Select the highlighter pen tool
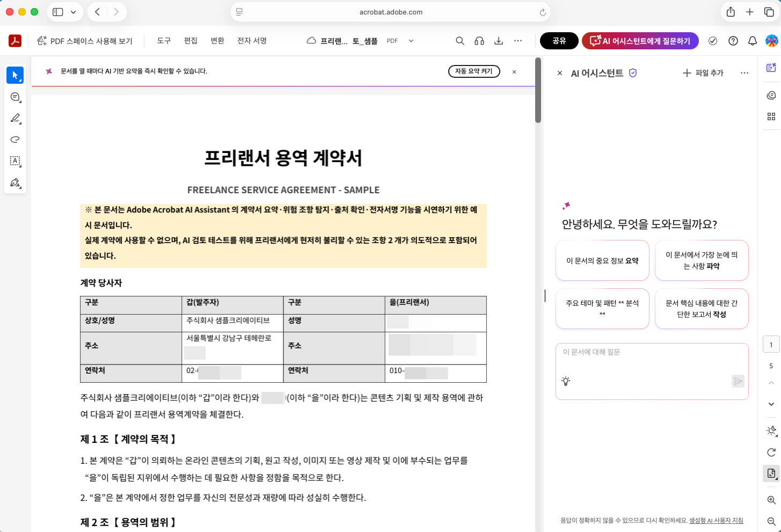781x532 pixels. pos(15,118)
